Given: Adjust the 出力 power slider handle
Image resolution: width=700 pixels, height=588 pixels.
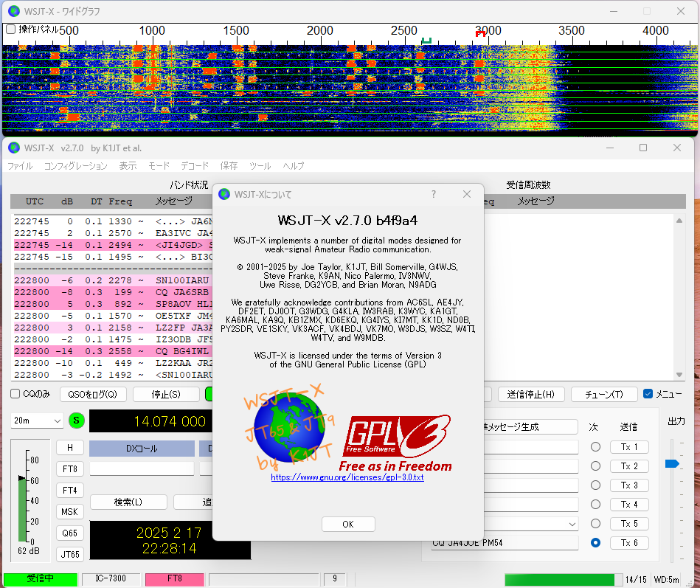Looking at the screenshot, I should point(672,464).
